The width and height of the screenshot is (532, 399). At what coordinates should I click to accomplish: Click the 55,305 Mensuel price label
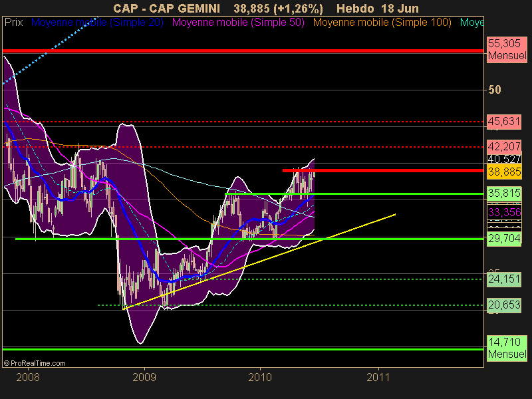[507, 49]
